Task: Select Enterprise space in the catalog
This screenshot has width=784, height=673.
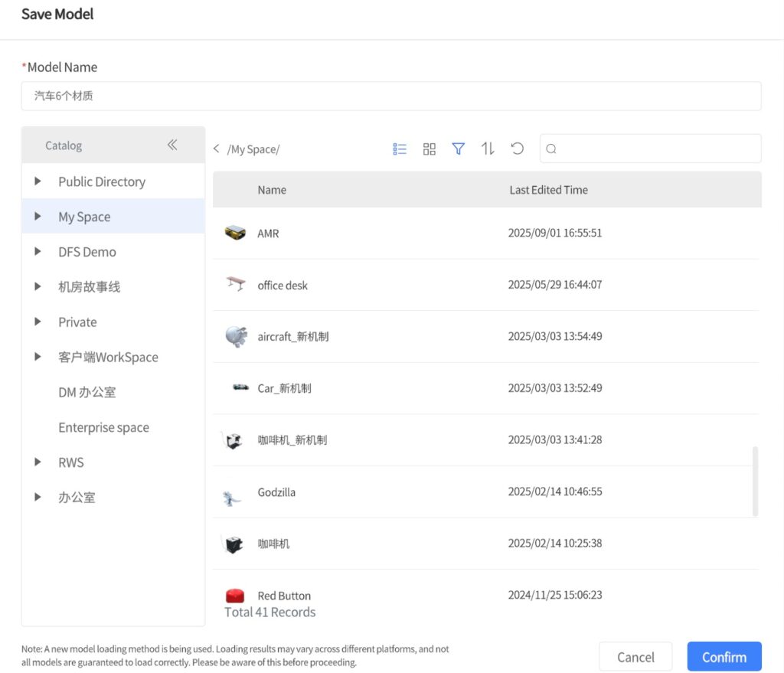Action: [x=103, y=427]
